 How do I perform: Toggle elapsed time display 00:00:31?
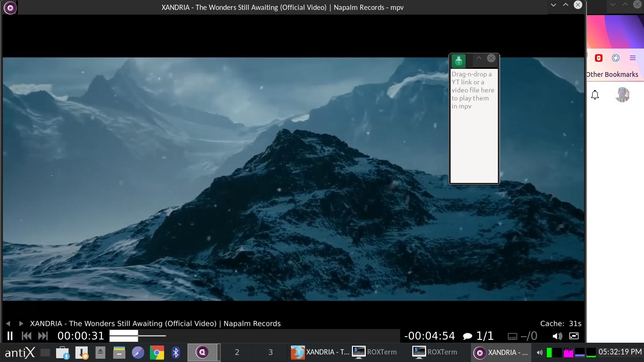pos(81,336)
